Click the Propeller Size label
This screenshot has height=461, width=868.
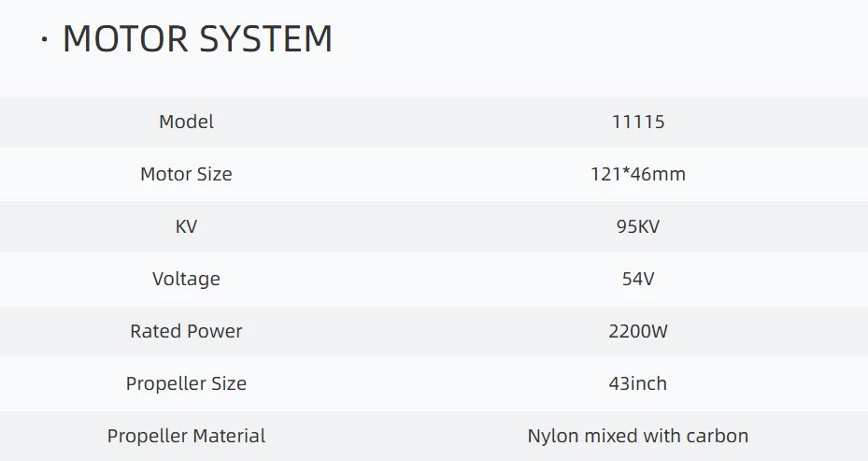(186, 383)
